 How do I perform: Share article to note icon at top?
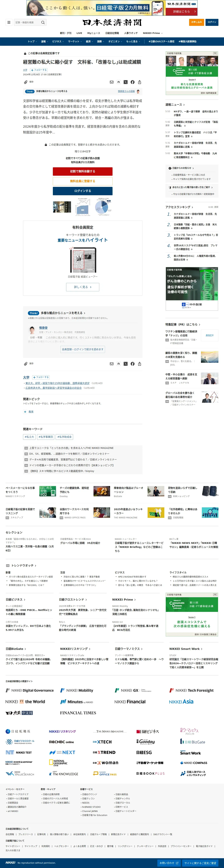pos(118,82)
